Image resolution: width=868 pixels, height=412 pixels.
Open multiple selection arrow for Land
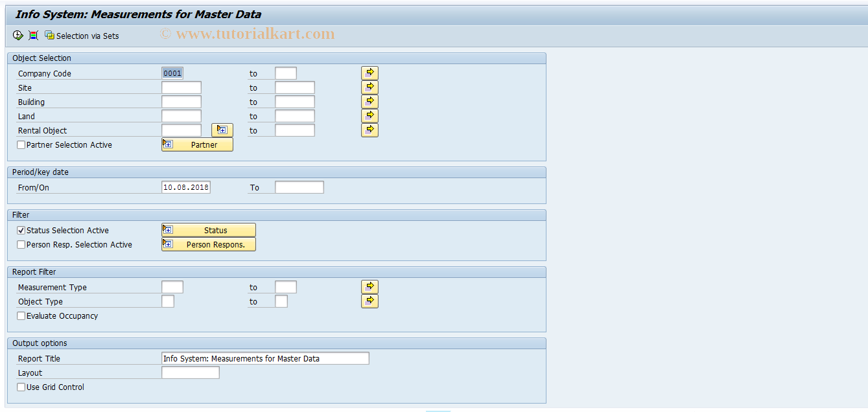coord(369,116)
